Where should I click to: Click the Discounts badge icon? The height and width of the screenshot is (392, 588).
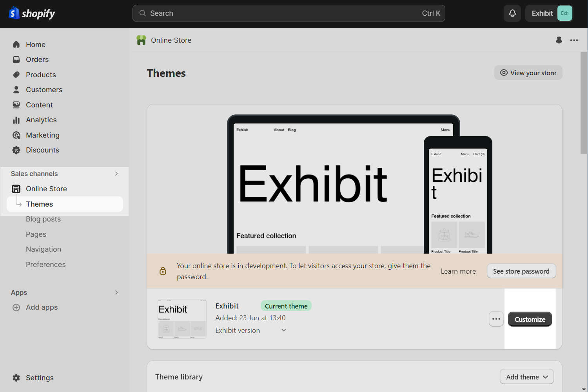click(x=16, y=150)
